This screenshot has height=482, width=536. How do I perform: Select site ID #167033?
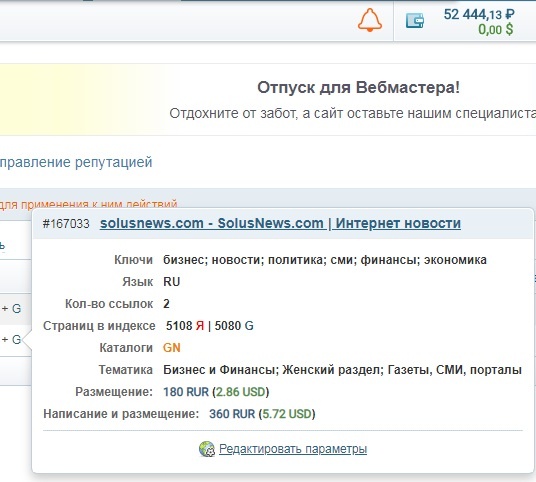(x=66, y=224)
